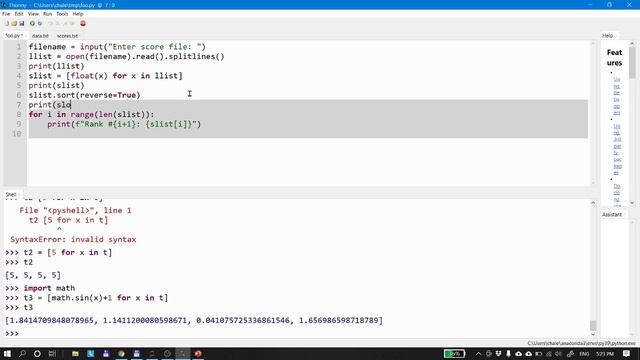
Task: Open the Action Center notification icon
Action: (627, 354)
